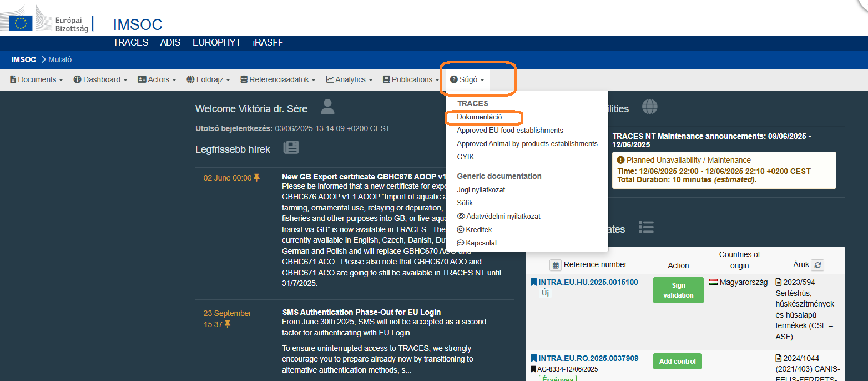Select Dokumentáció from the Súgó menu
This screenshot has width=868, height=381.
pyautogui.click(x=480, y=117)
